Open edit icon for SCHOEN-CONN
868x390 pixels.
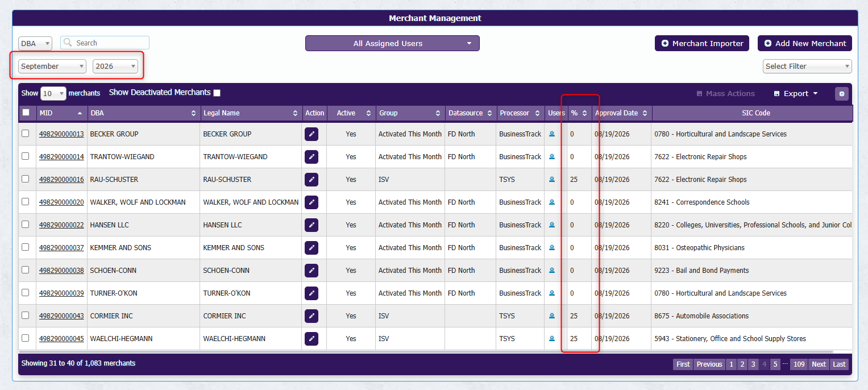point(312,271)
